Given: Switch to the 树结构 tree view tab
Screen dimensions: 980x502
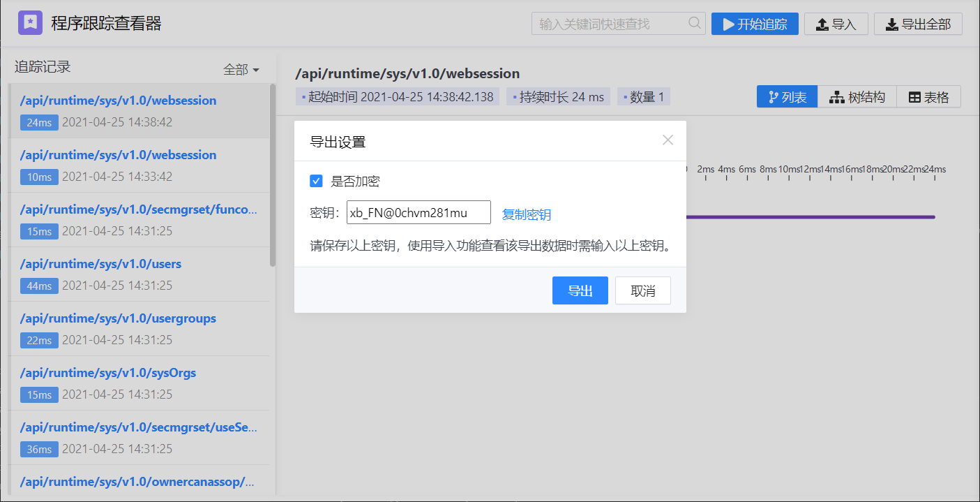Looking at the screenshot, I should (x=857, y=97).
